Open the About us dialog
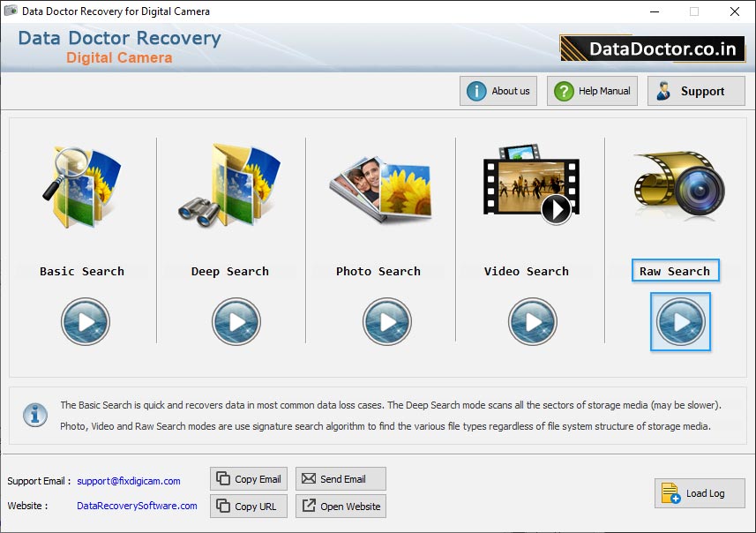The image size is (756, 533). (x=498, y=91)
